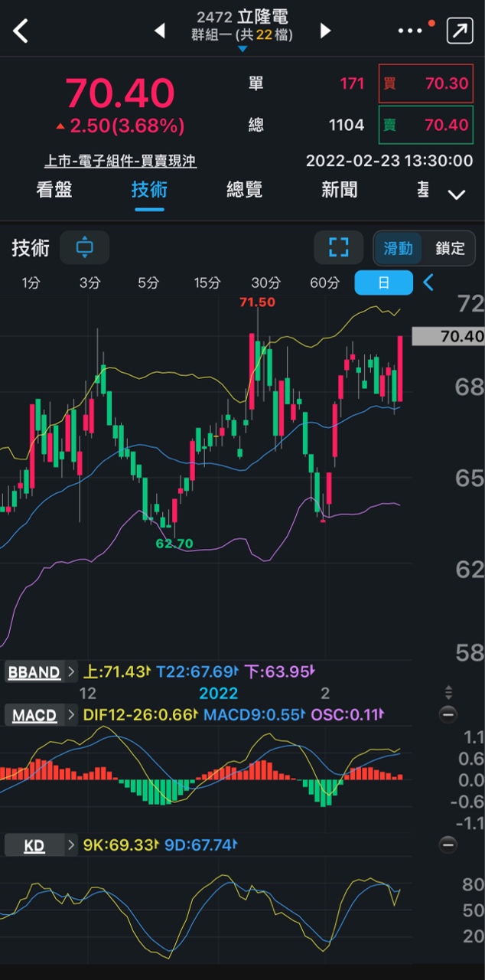The height and width of the screenshot is (980, 485).
Task: Expand more timeframes with blue chevron
Action: pyautogui.click(x=428, y=283)
